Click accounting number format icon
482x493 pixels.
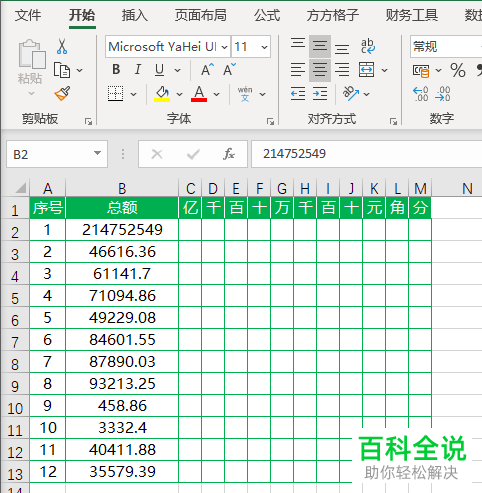[x=421, y=70]
